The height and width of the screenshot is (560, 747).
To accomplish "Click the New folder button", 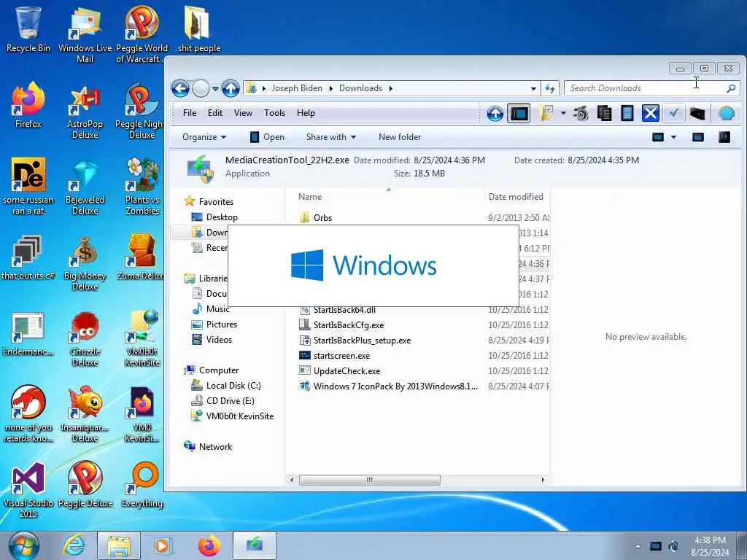I will point(400,137).
